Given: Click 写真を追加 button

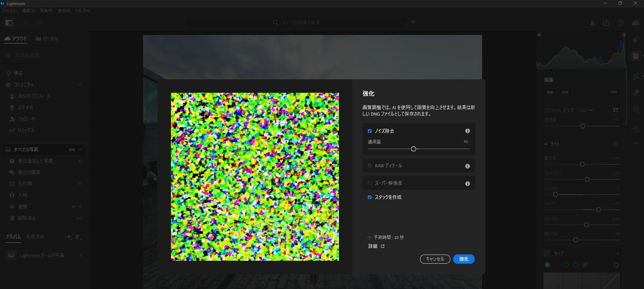Looking at the screenshot, I should 23,55.
